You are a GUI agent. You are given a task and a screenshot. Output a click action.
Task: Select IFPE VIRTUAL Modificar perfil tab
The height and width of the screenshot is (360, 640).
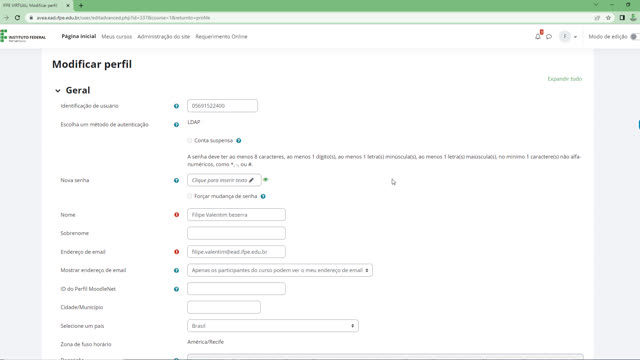tap(36, 5)
